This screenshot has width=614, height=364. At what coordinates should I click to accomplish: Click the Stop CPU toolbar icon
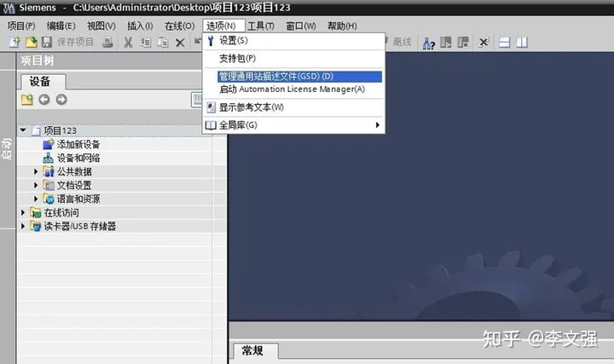[463, 42]
